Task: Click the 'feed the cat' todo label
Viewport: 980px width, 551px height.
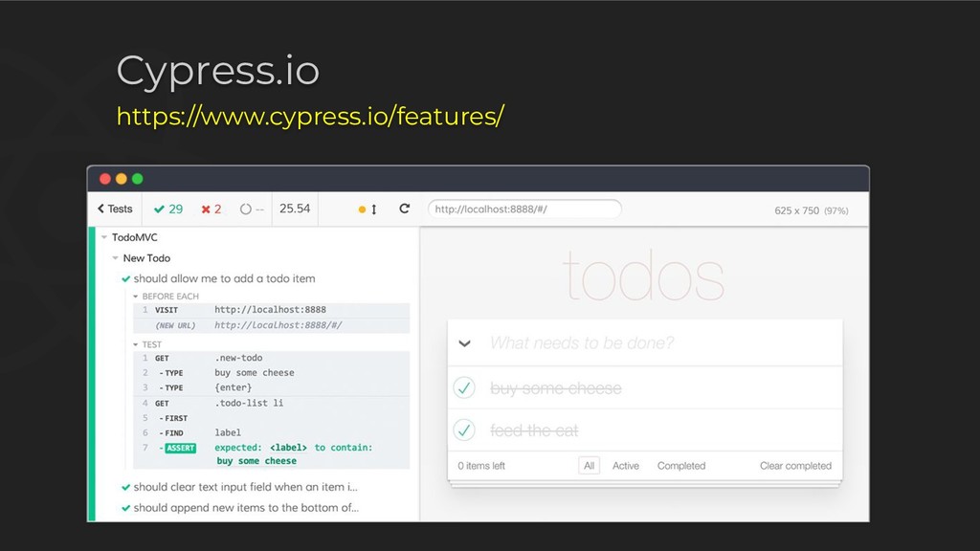Action: click(534, 430)
